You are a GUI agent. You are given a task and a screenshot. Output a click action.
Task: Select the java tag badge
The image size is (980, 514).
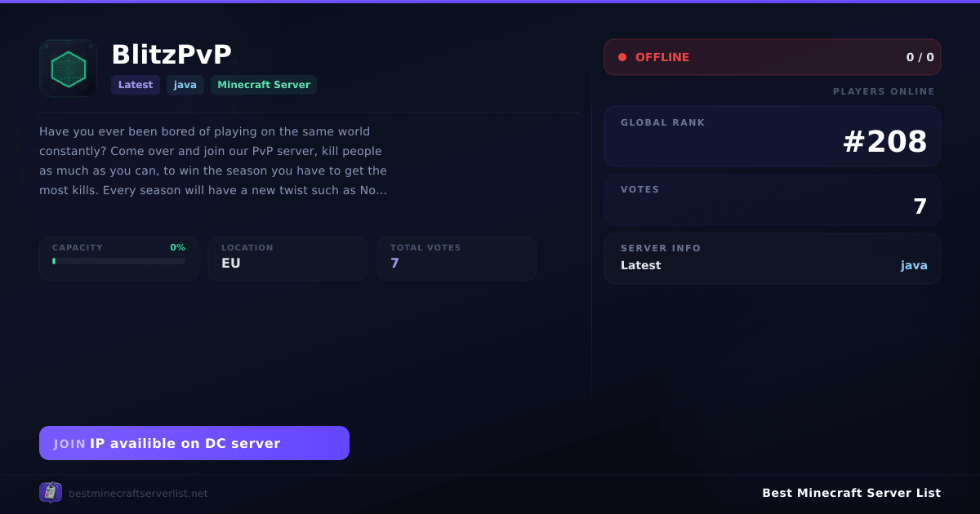(185, 85)
